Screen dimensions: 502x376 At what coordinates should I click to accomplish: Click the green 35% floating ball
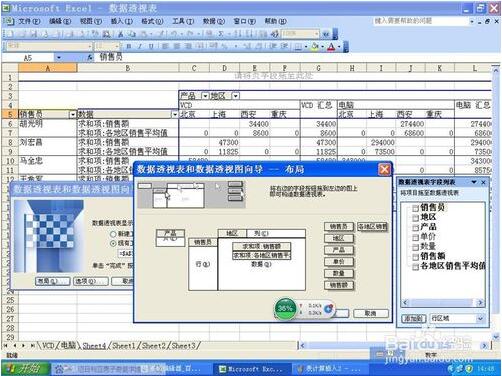285,308
